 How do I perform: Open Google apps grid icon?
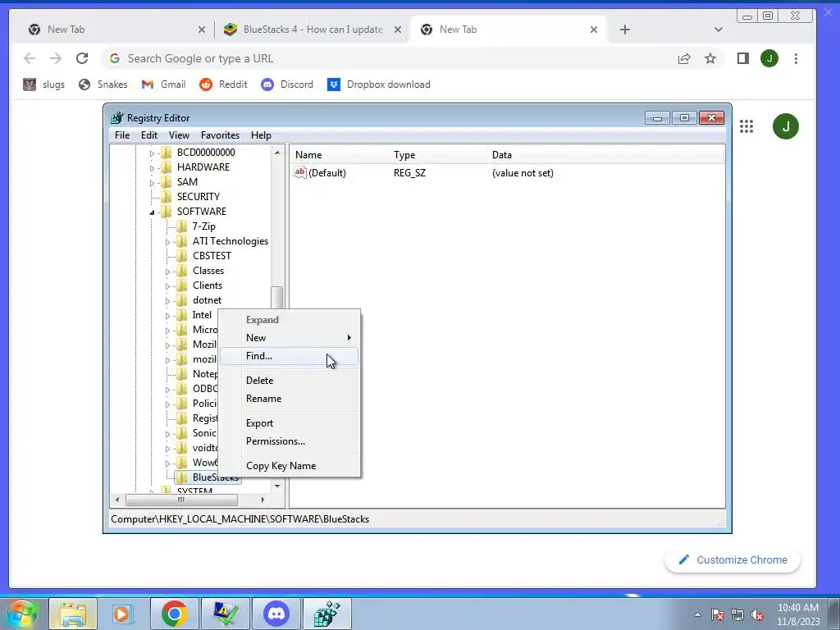coord(746,126)
